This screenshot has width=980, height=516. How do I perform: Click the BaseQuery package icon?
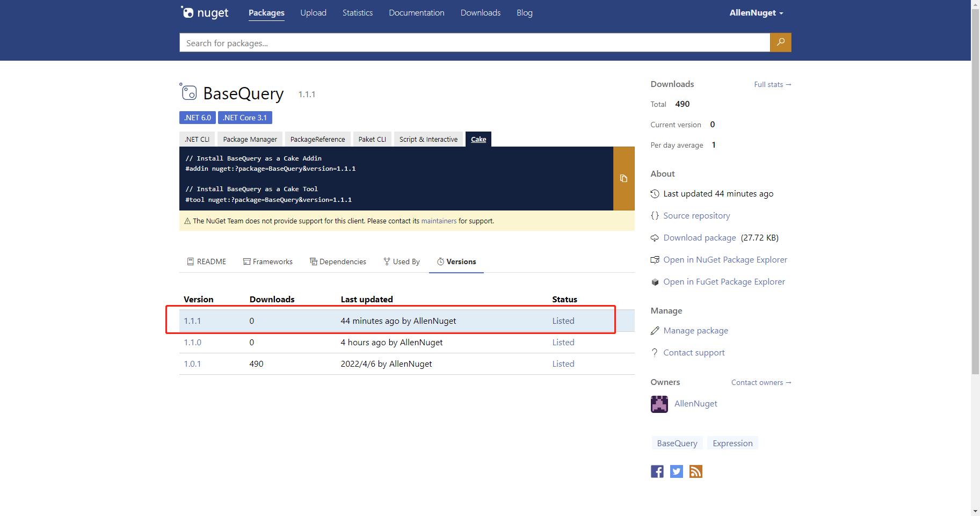[x=188, y=92]
